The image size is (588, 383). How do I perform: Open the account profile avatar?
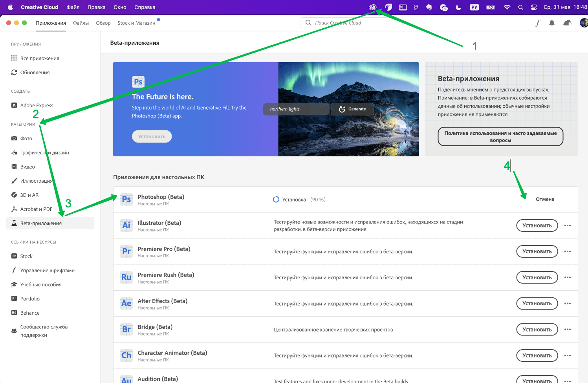click(584, 23)
